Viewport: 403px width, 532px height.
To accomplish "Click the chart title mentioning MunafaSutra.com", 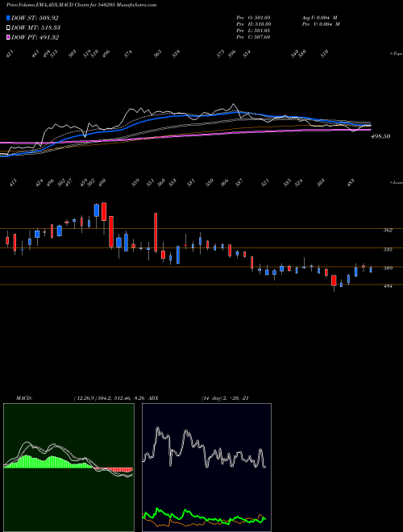I will [81, 6].
